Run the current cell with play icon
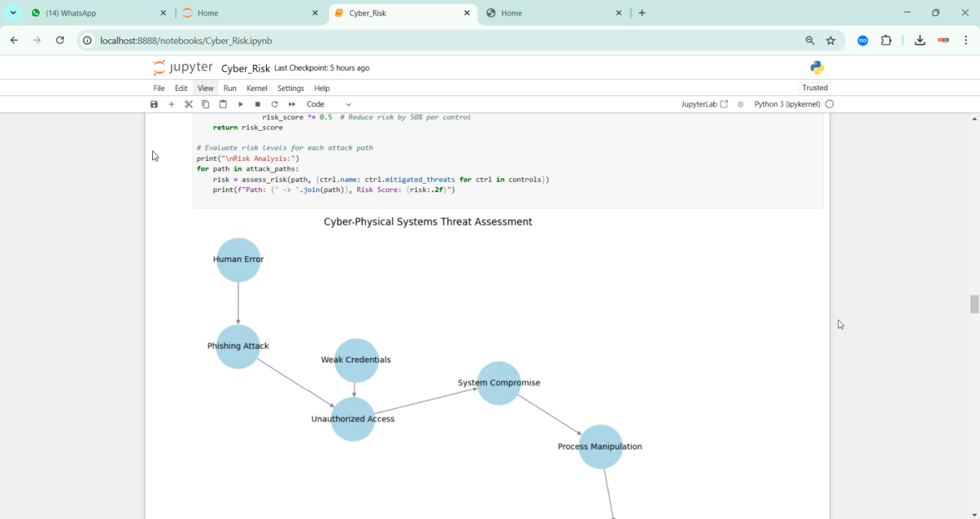Image resolution: width=980 pixels, height=519 pixels. tap(240, 105)
